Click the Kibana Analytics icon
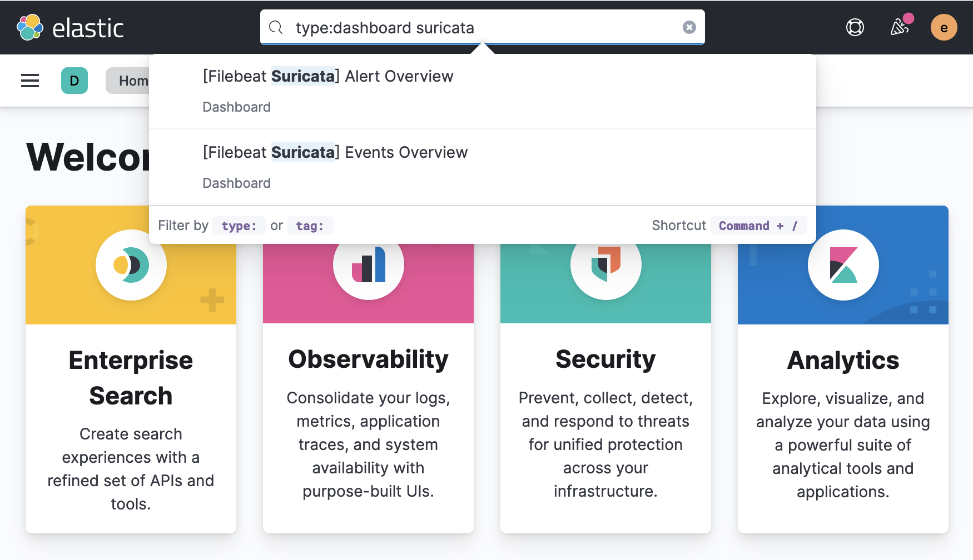The image size is (973, 560). pyautogui.click(x=843, y=265)
